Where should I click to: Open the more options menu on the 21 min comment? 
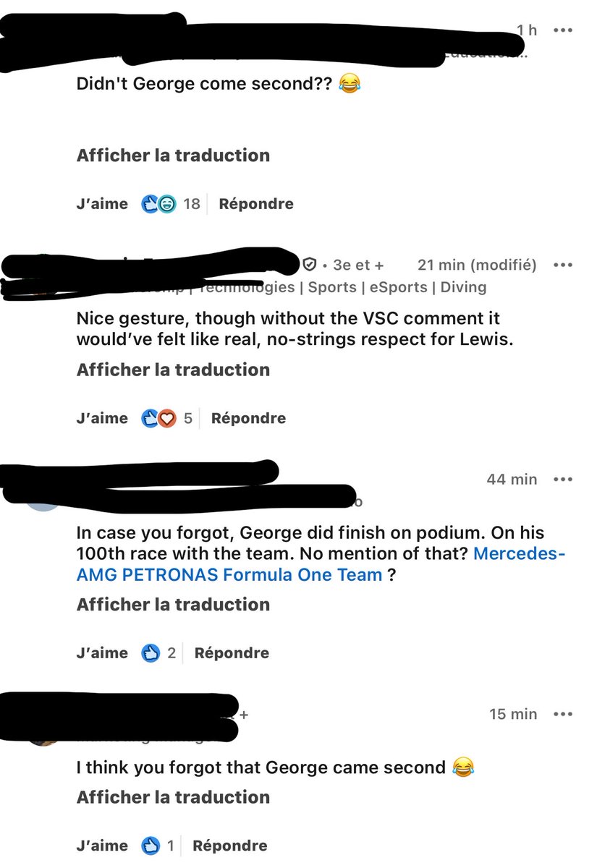(562, 265)
